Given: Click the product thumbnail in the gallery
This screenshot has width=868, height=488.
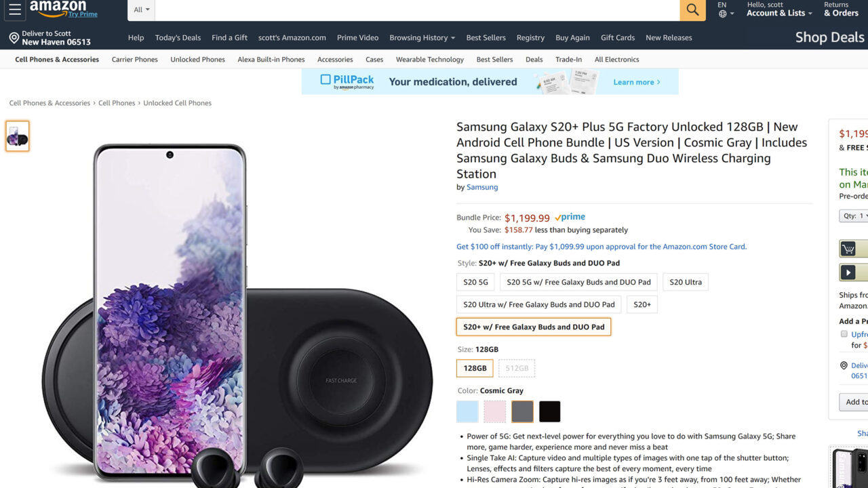Looking at the screenshot, I should (17, 136).
